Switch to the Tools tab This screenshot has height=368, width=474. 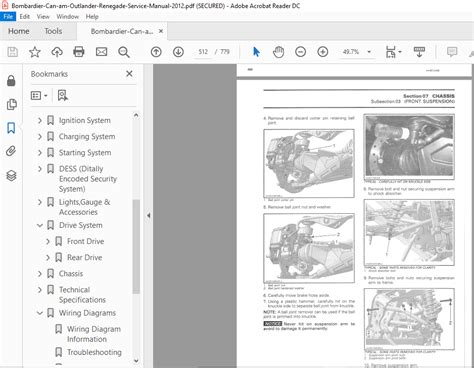pyautogui.click(x=53, y=31)
